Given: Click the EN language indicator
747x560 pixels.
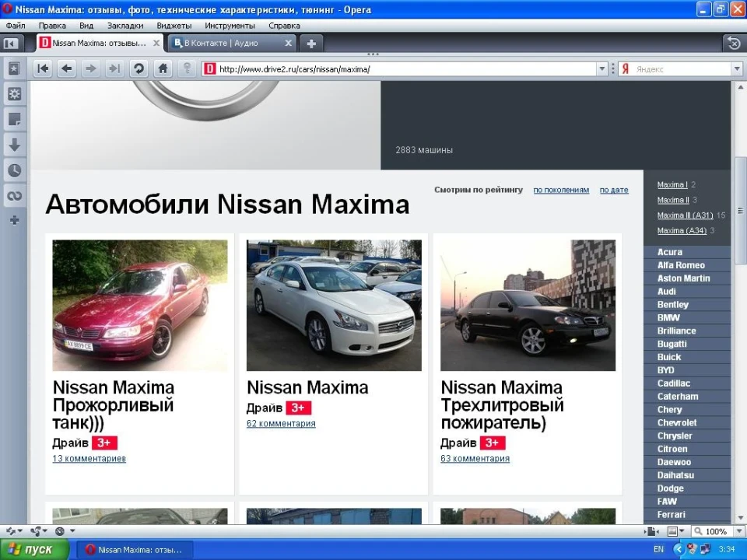Looking at the screenshot, I should [x=658, y=550].
